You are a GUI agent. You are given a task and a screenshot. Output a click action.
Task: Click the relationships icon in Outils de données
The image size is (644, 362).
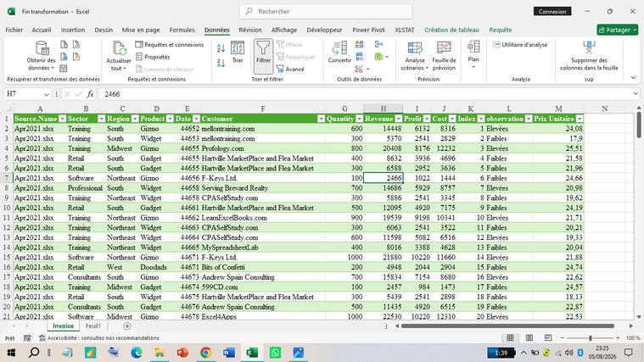pos(378,44)
